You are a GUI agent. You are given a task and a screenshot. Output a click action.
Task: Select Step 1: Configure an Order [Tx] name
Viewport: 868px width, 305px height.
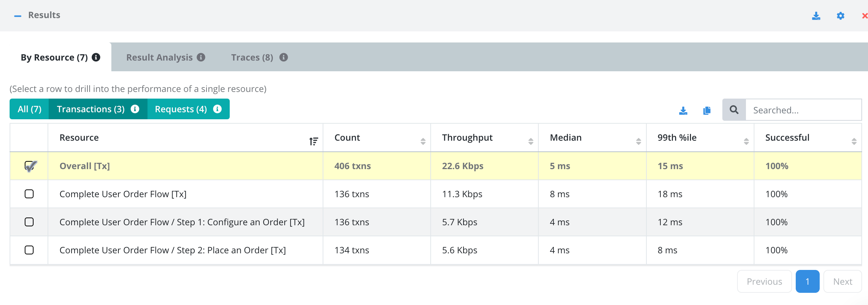[182, 222]
